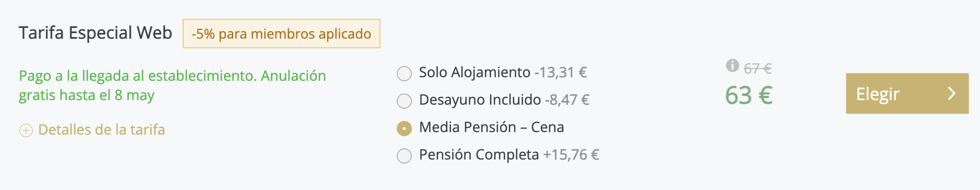Click the 63 € discounted price
This screenshot has height=190, width=980.
(749, 96)
